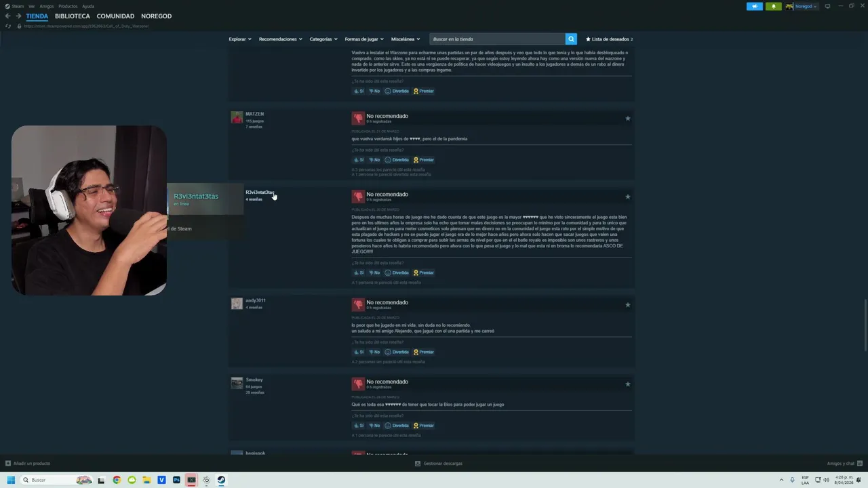Open the Ayuda menu

click(88, 6)
